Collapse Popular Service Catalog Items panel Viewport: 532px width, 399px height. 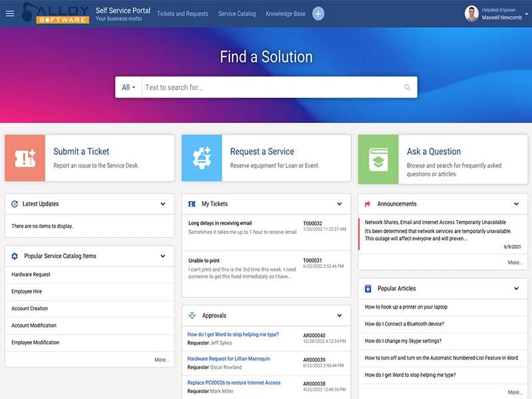163,256
